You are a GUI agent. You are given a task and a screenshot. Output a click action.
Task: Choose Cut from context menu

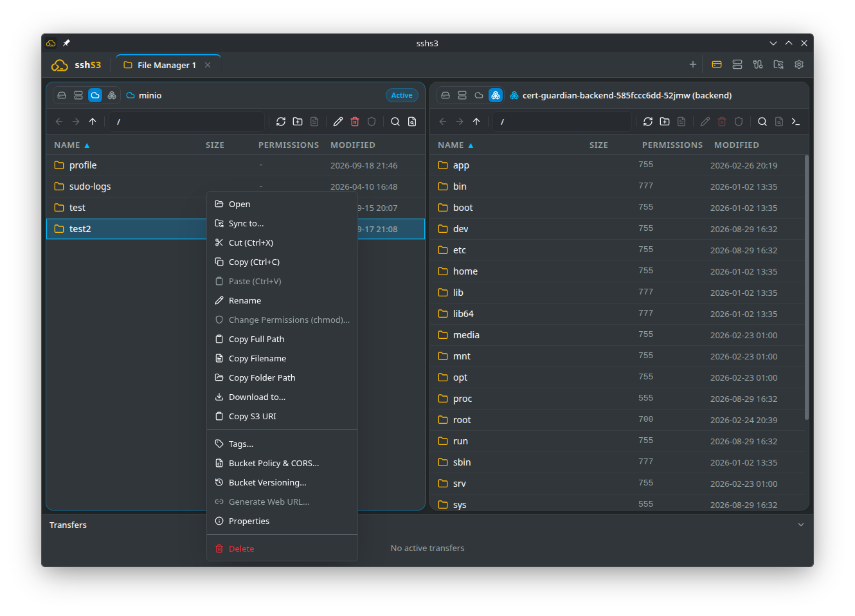282,242
